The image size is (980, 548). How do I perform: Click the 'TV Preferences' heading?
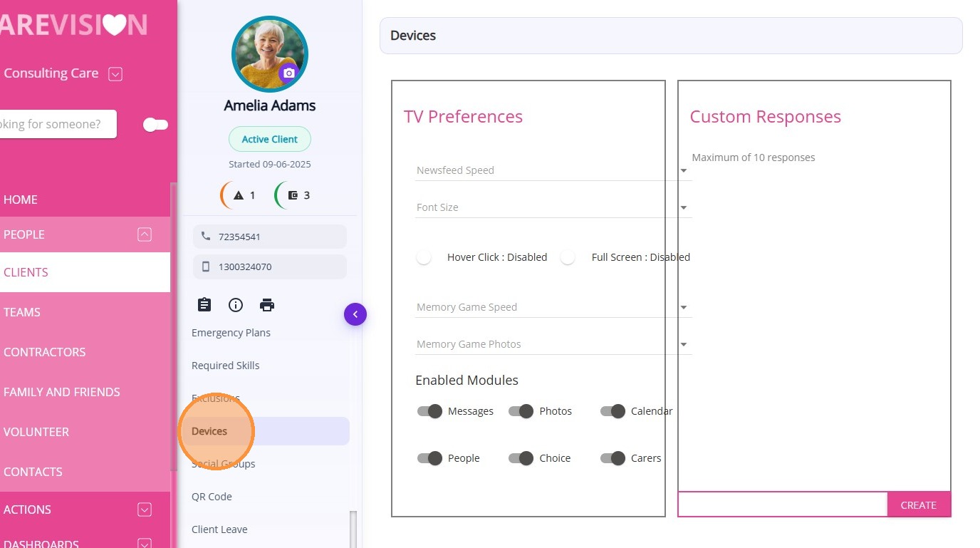[x=463, y=117]
